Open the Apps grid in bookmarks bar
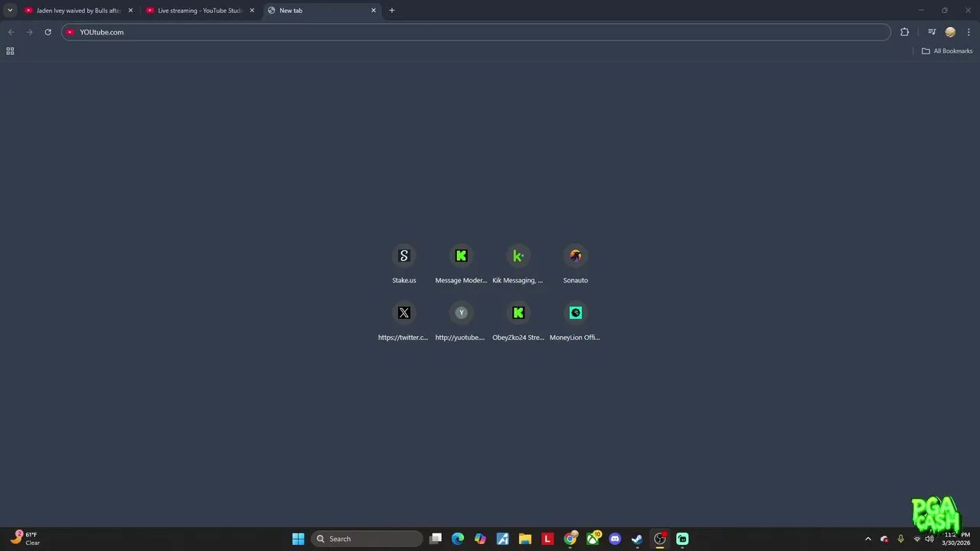 [10, 51]
